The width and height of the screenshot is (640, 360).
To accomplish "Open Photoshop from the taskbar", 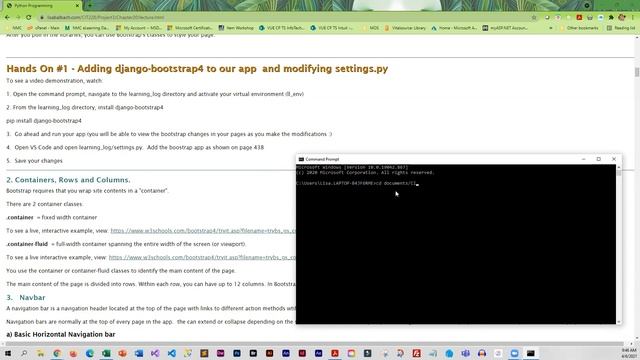I will point(237,353).
